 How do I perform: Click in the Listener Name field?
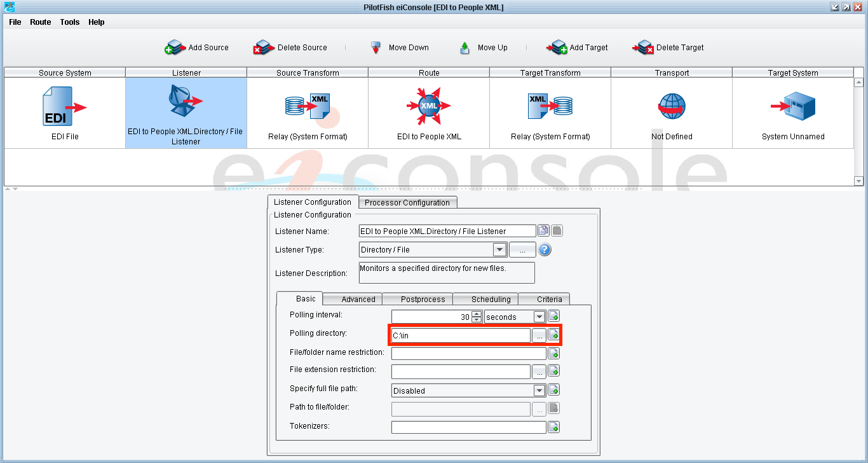click(447, 231)
